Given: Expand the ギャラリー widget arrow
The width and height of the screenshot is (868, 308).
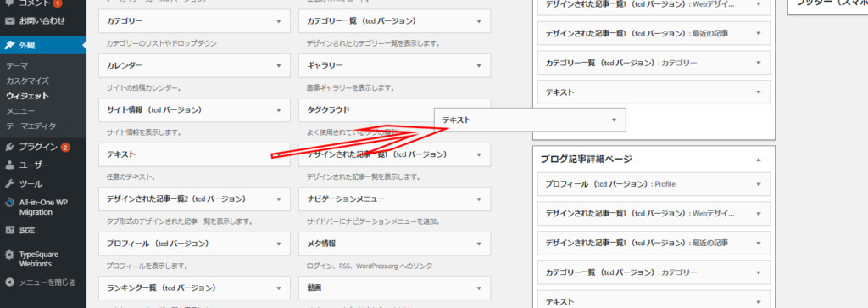Looking at the screenshot, I should (479, 66).
